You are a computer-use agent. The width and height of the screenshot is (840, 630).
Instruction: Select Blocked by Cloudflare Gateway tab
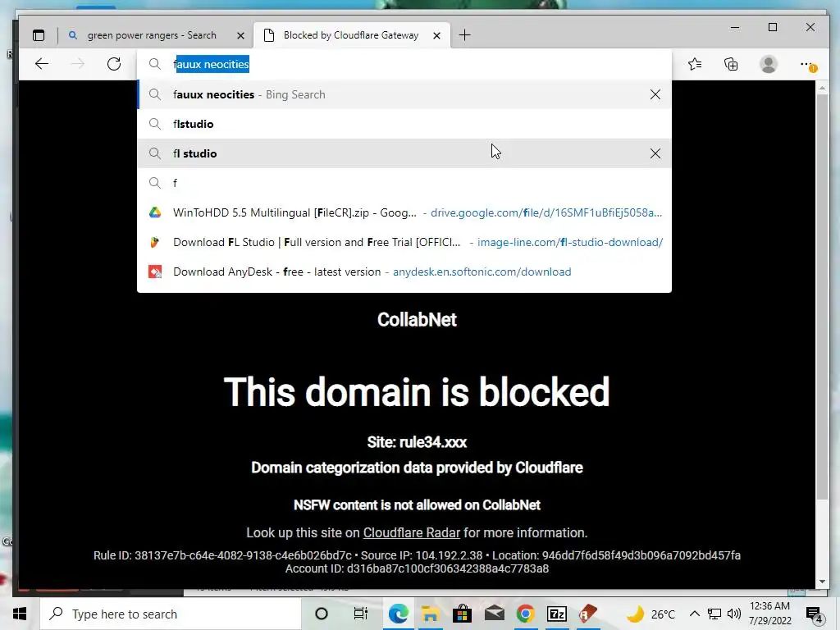click(x=351, y=35)
